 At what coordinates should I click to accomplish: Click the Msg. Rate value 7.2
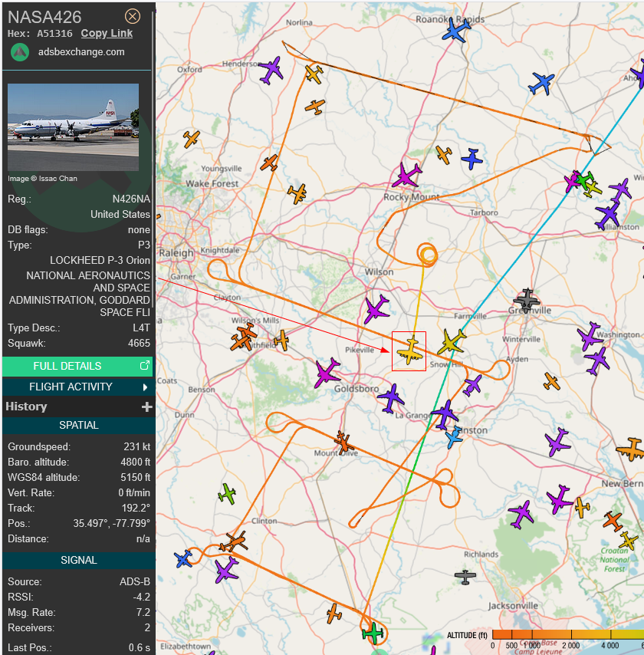click(143, 612)
